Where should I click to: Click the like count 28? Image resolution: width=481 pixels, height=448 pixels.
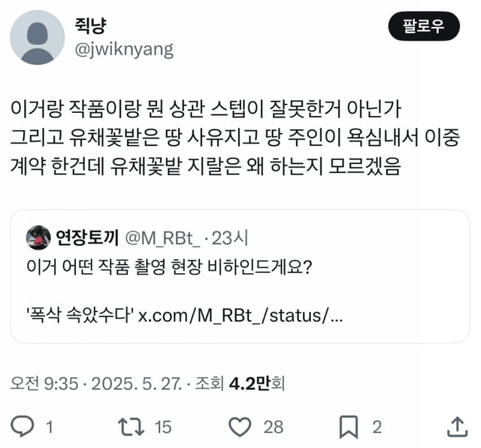click(274, 427)
